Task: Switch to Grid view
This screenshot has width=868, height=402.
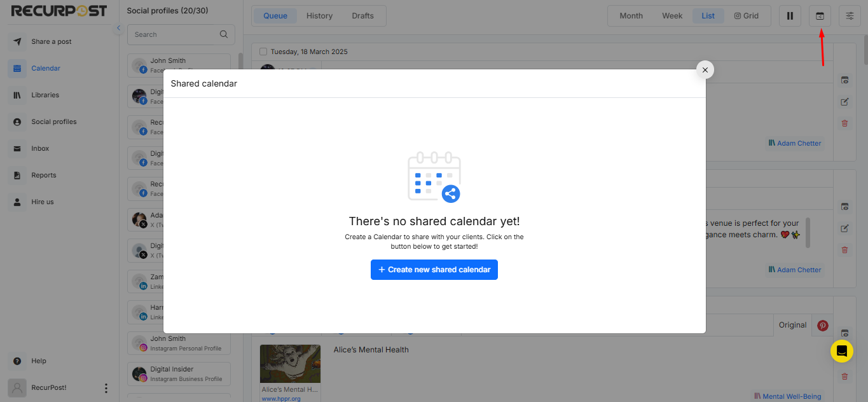Action: (747, 15)
